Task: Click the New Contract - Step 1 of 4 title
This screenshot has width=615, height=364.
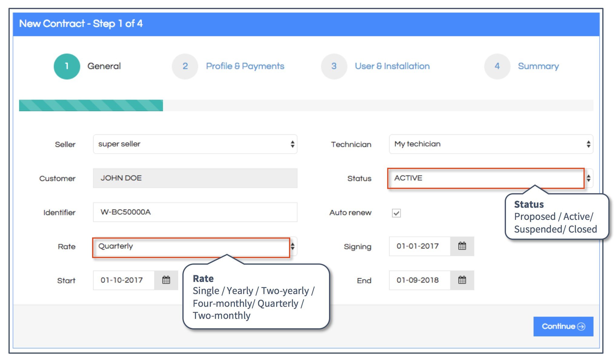Action: click(x=81, y=24)
